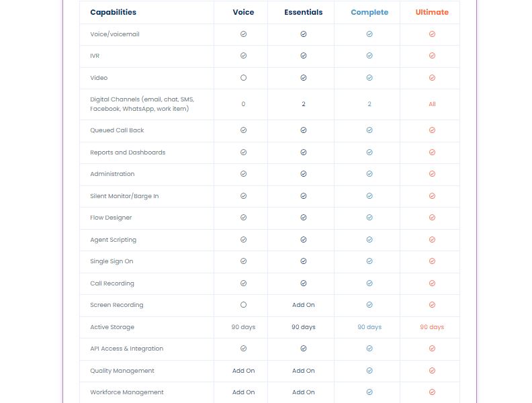
Task: Select the Complete plan column header
Action: tap(369, 12)
